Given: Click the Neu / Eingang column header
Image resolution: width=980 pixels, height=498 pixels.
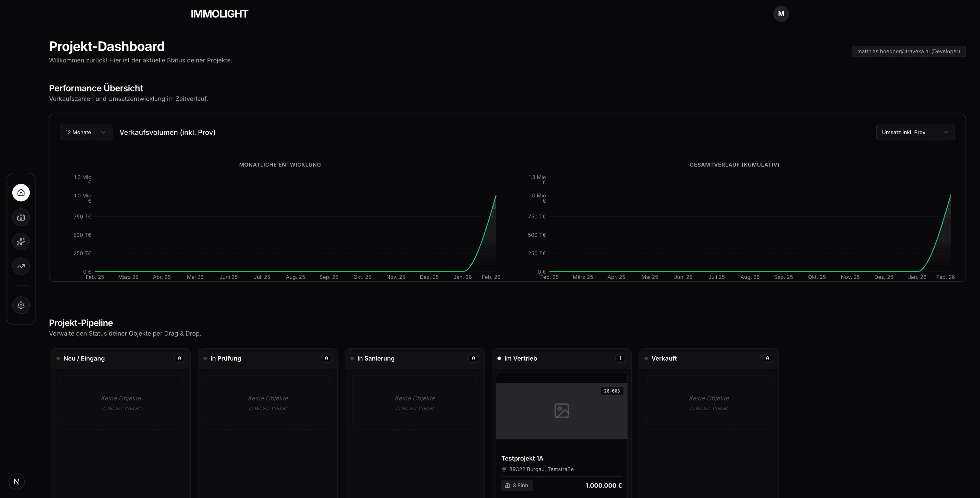Looking at the screenshot, I should [84, 358].
